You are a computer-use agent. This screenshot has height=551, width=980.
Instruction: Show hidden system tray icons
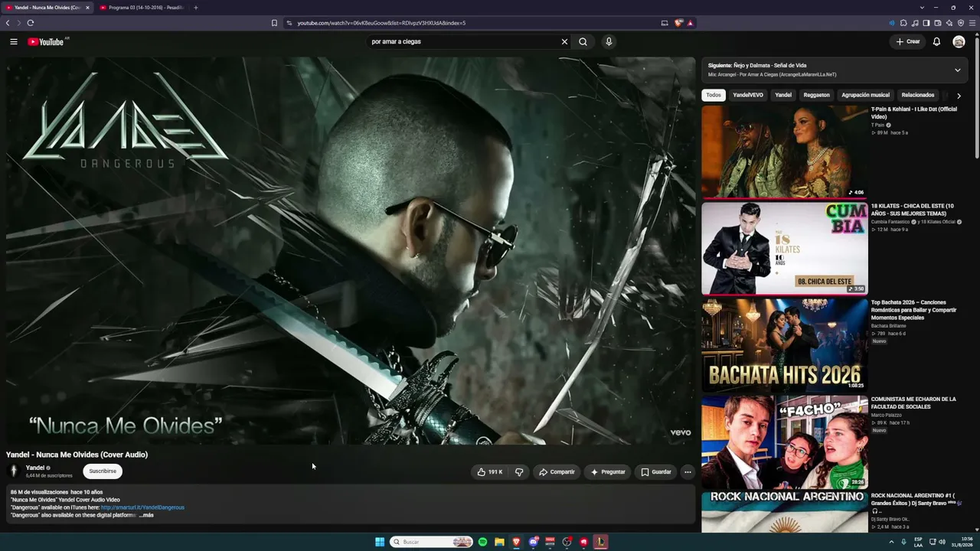click(x=891, y=542)
